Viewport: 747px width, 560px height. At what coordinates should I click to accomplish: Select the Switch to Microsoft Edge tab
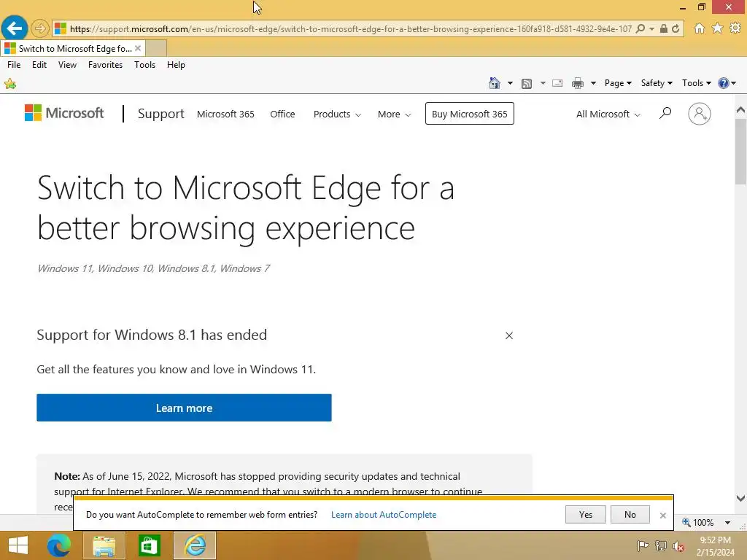tap(72, 48)
